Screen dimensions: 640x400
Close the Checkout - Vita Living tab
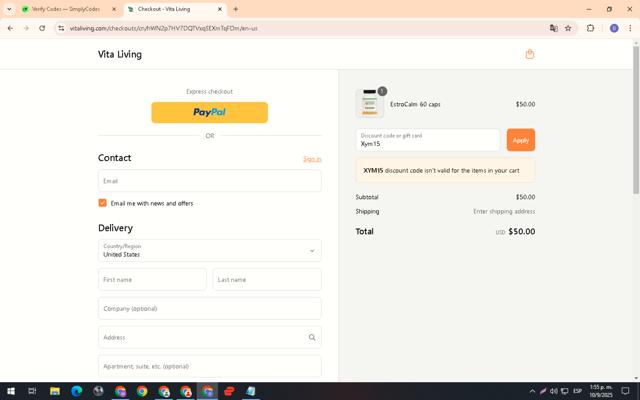click(220, 9)
